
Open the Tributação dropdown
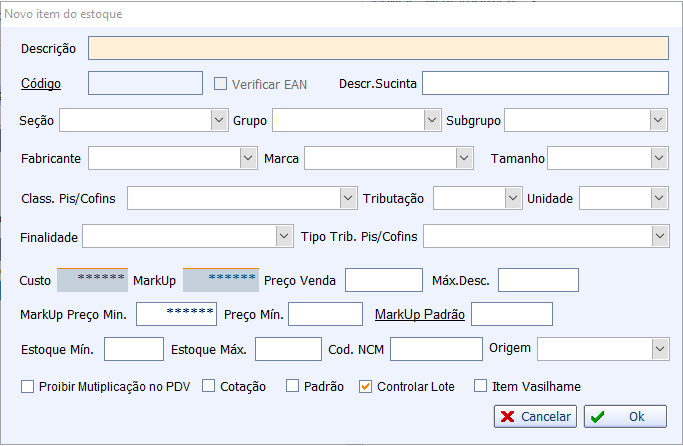click(x=513, y=198)
